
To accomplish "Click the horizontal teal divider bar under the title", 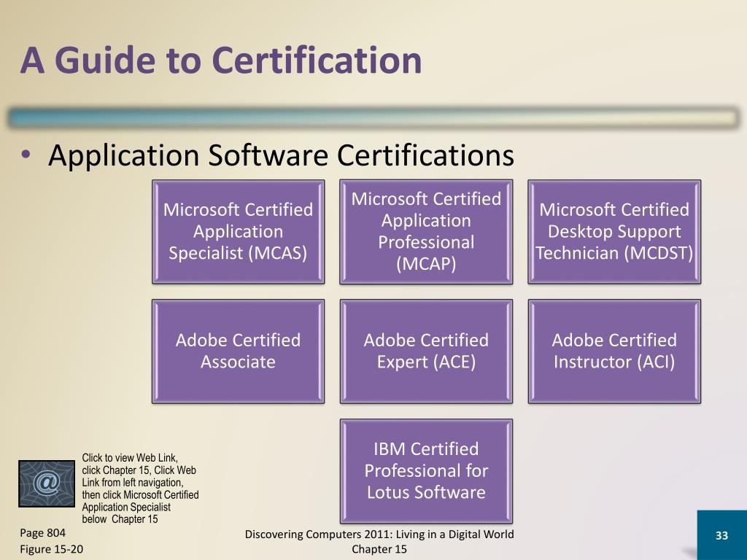I will pyautogui.click(x=373, y=118).
